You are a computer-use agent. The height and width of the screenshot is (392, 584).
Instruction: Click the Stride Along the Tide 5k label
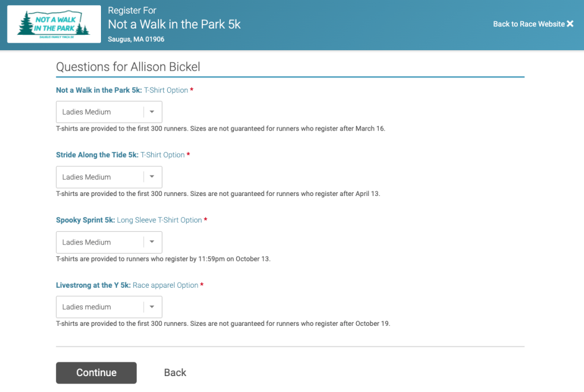(x=97, y=155)
